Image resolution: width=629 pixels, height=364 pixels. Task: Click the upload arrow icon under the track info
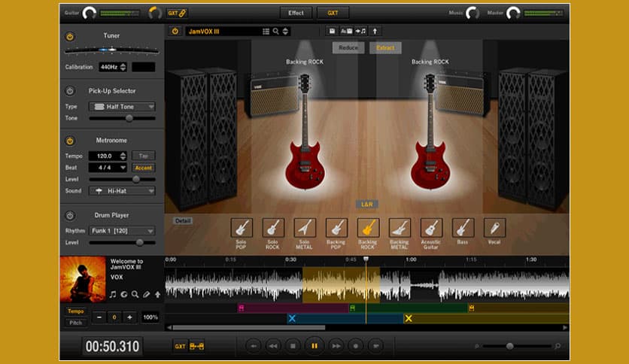[158, 295]
